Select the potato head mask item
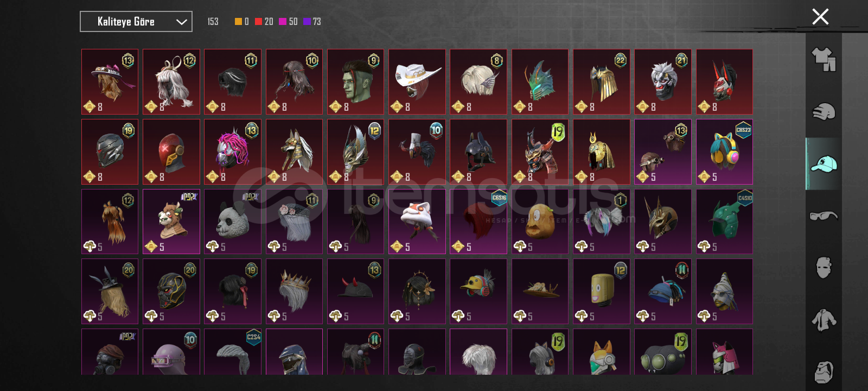This screenshot has width=868, height=391. pos(540,222)
